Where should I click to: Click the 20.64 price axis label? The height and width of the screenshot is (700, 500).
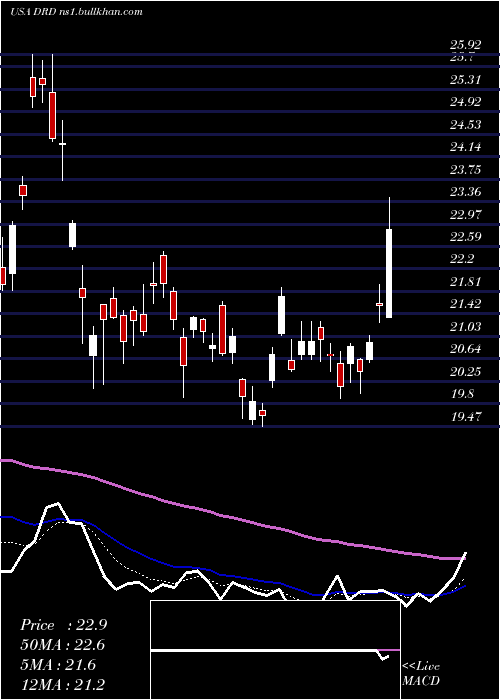click(x=466, y=349)
